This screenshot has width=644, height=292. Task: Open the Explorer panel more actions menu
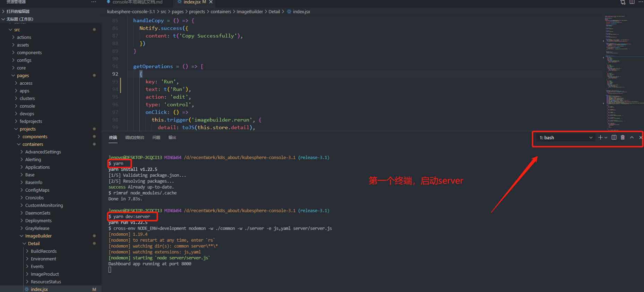[x=94, y=2]
